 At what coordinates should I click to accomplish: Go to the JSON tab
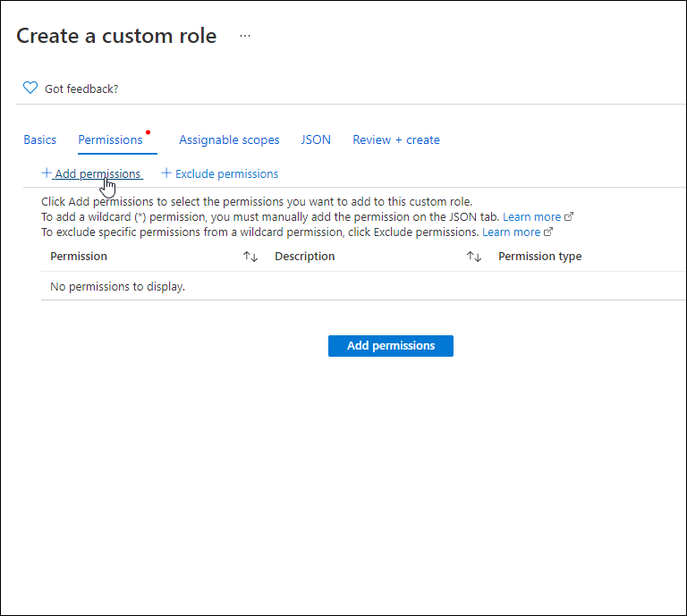pos(316,139)
